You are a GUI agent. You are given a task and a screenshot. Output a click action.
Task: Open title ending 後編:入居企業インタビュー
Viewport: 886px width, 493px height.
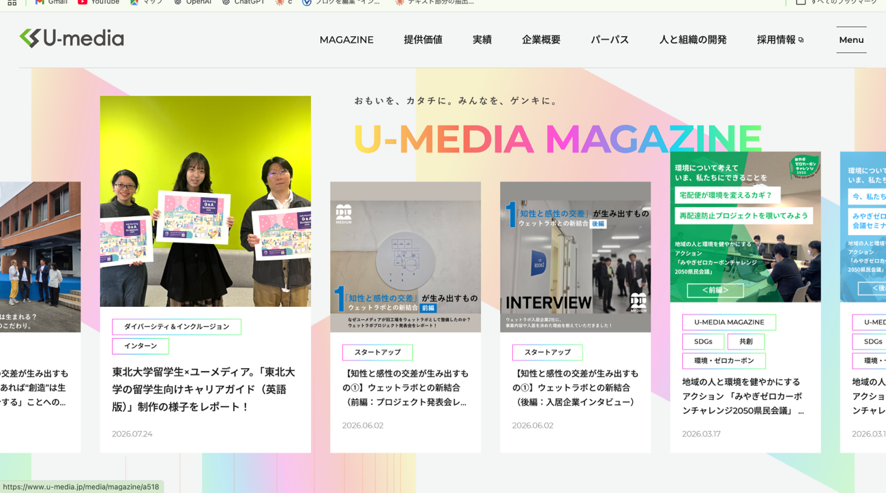coord(575,388)
